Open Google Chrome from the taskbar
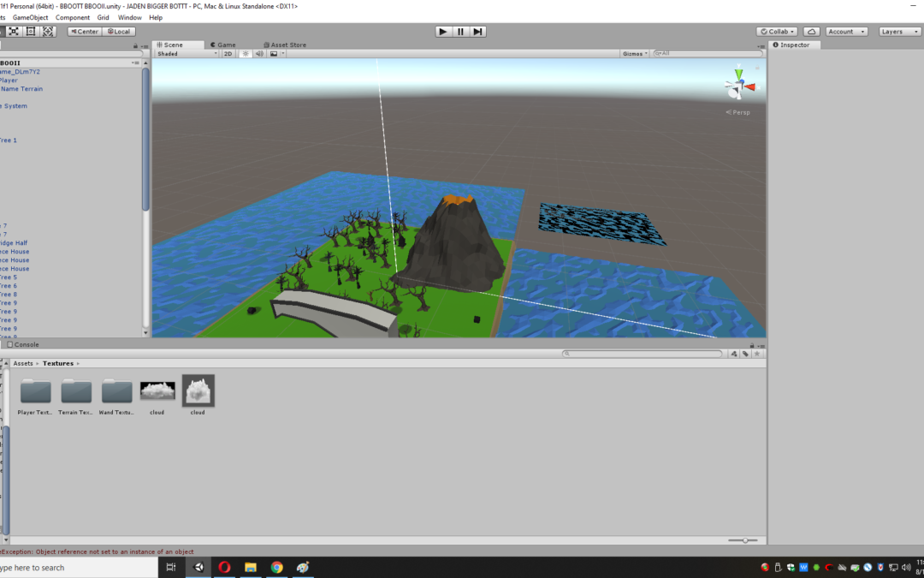924x578 pixels. (x=276, y=568)
